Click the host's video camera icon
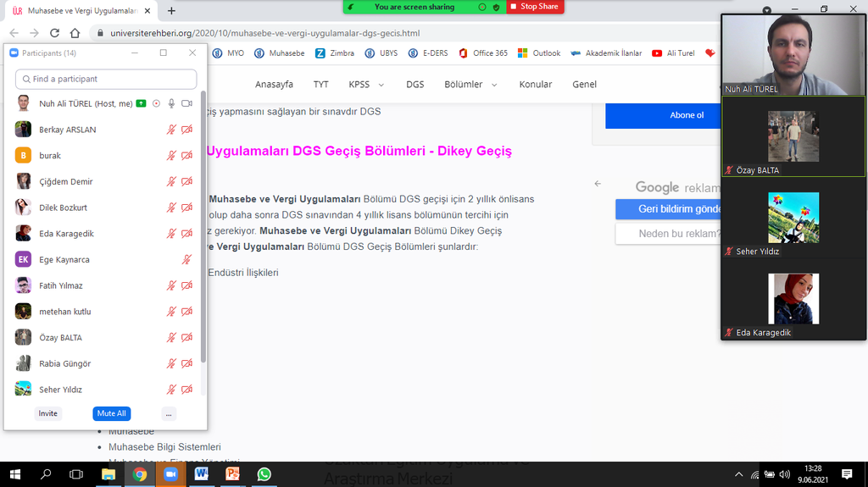 point(186,103)
